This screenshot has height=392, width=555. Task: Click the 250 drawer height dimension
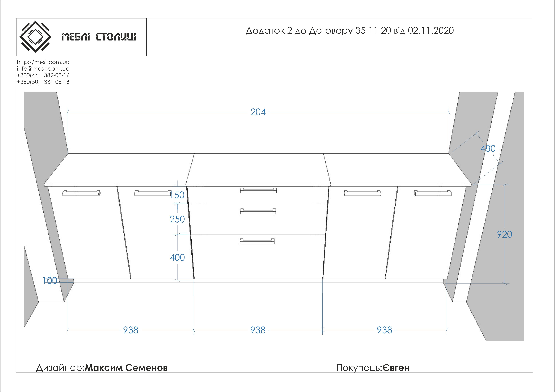(177, 219)
